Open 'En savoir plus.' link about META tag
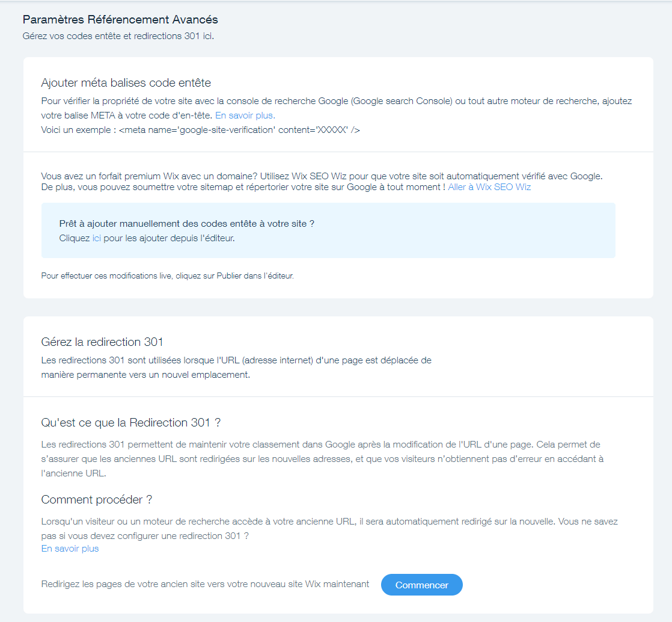The image size is (672, 622). tap(245, 115)
